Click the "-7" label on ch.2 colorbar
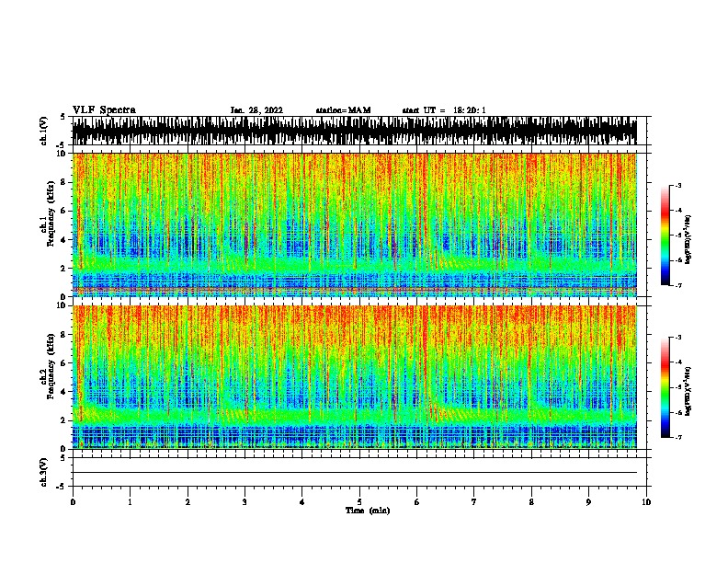This screenshot has height=563, width=728. point(677,437)
